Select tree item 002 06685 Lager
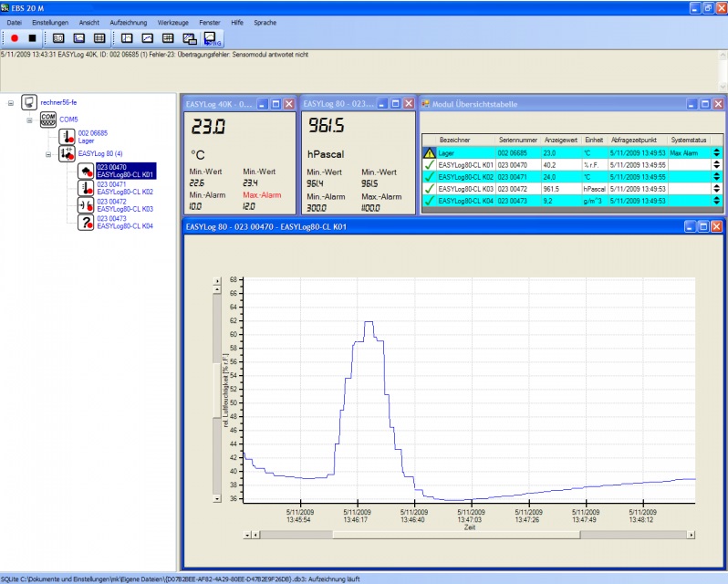 point(92,137)
